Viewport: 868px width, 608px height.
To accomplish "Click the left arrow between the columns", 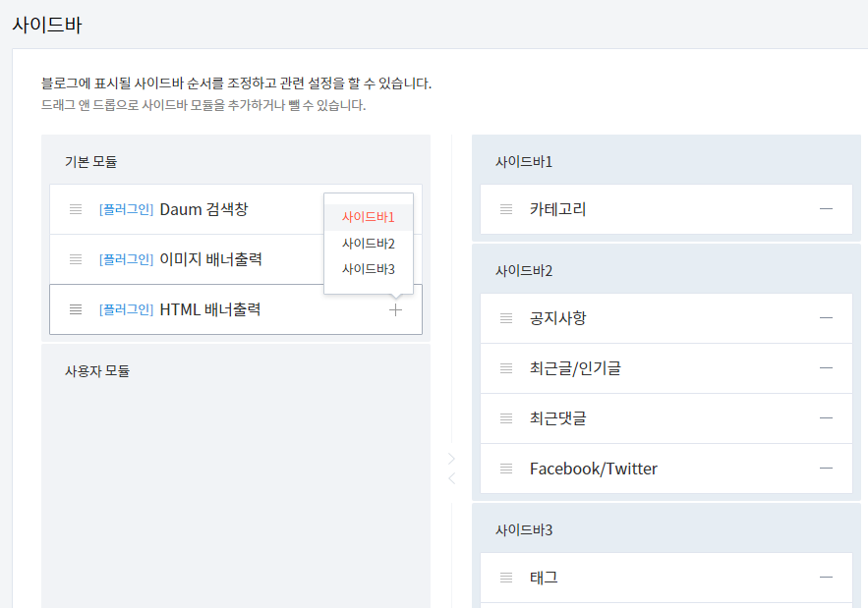I will (450, 478).
